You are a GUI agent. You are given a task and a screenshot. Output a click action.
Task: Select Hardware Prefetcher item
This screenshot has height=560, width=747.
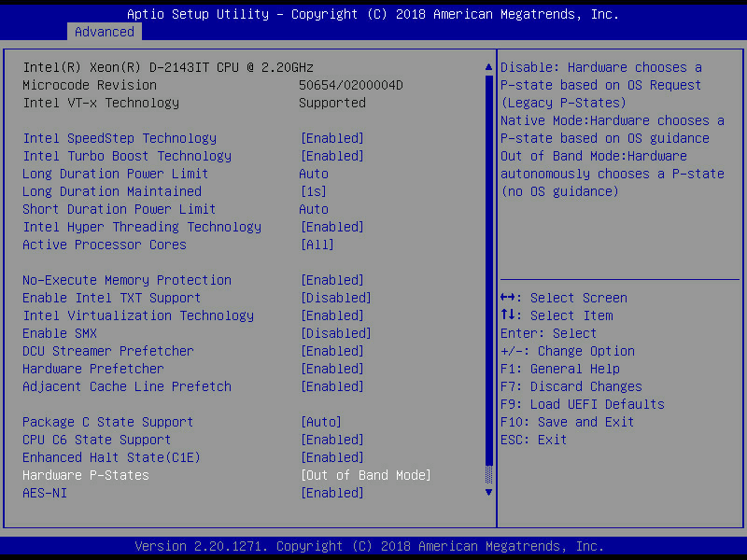point(92,369)
